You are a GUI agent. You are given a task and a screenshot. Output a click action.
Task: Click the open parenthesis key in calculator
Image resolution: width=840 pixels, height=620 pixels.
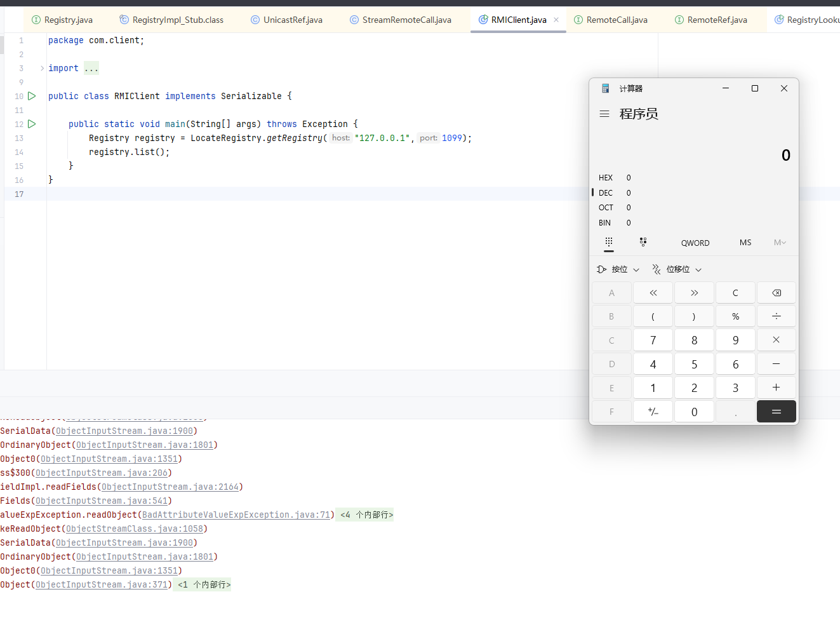(x=653, y=316)
